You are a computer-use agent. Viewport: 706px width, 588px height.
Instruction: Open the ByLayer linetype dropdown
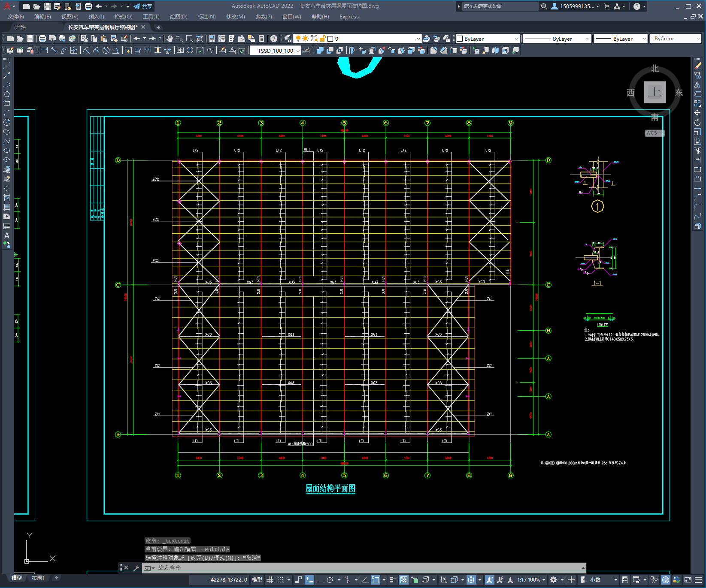(558, 39)
